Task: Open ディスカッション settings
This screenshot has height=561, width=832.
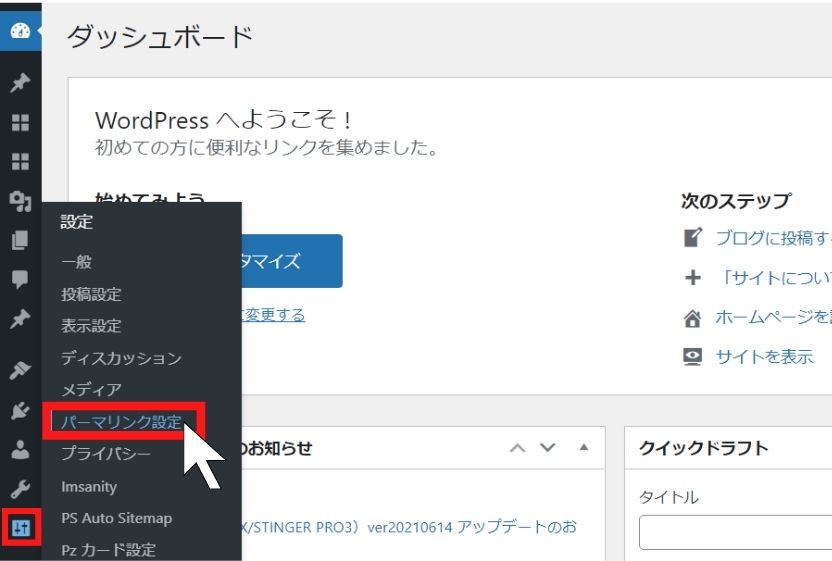Action: pos(122,358)
